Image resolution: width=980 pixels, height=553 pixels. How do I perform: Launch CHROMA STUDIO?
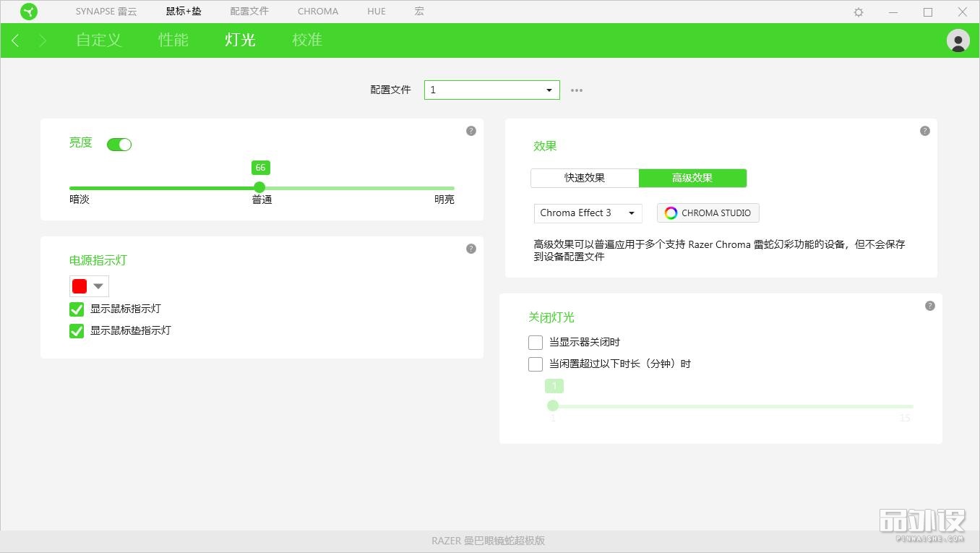pyautogui.click(x=707, y=213)
